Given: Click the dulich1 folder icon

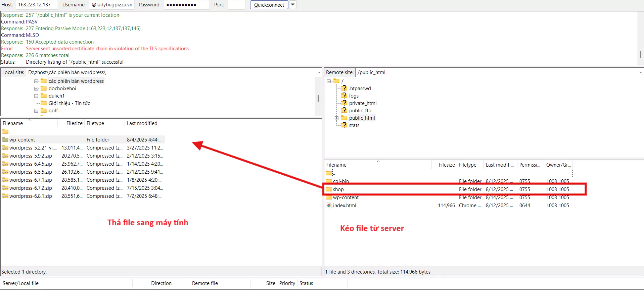Looking at the screenshot, I should [x=44, y=96].
